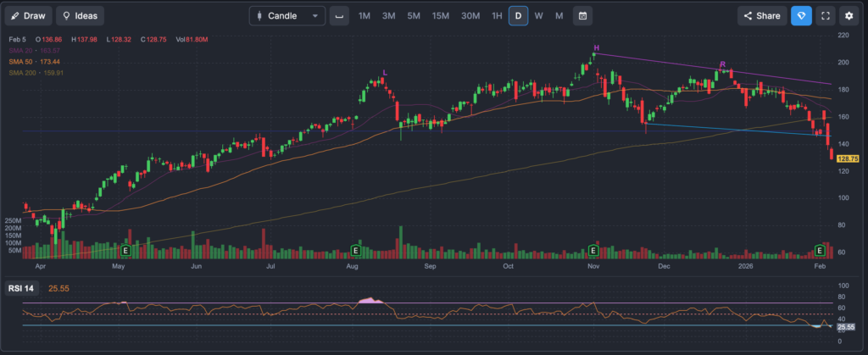
Task: Click the November earnings E marker
Action: click(593, 251)
